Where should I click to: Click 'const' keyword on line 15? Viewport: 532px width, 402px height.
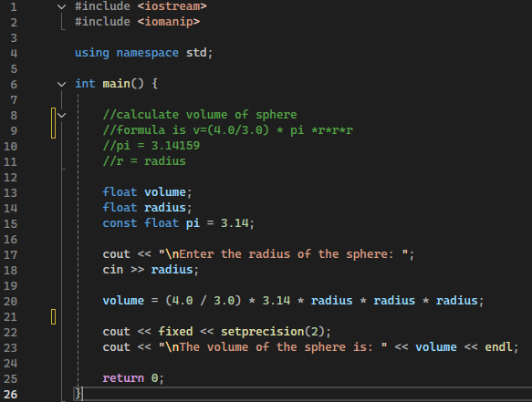120,223
